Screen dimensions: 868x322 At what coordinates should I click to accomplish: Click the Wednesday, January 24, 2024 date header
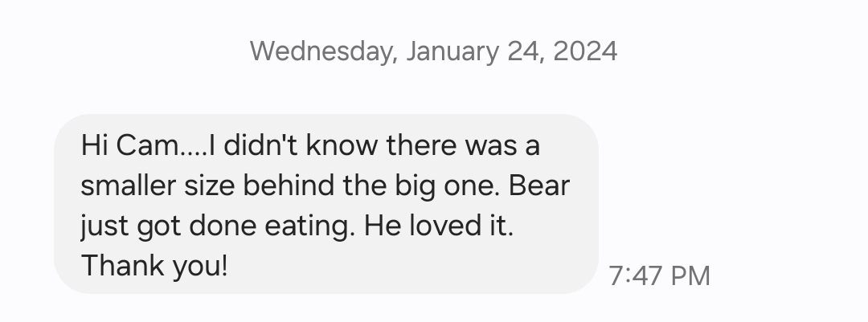(433, 51)
